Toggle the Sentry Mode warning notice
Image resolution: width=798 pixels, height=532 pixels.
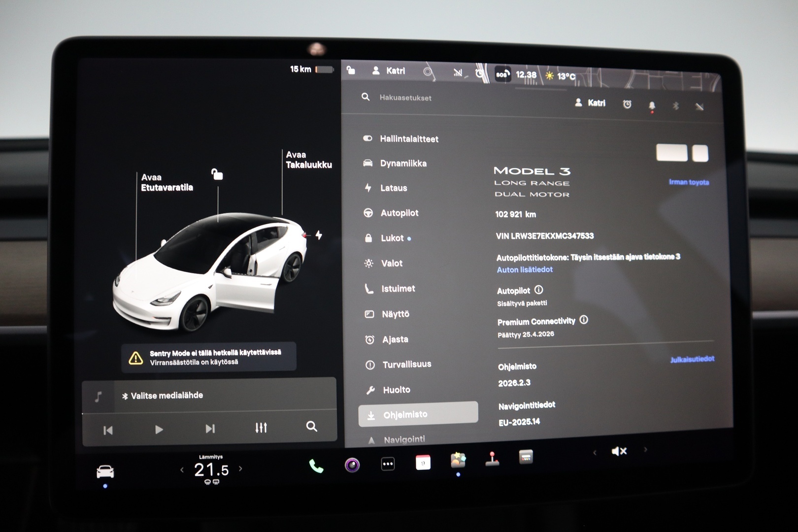point(208,358)
